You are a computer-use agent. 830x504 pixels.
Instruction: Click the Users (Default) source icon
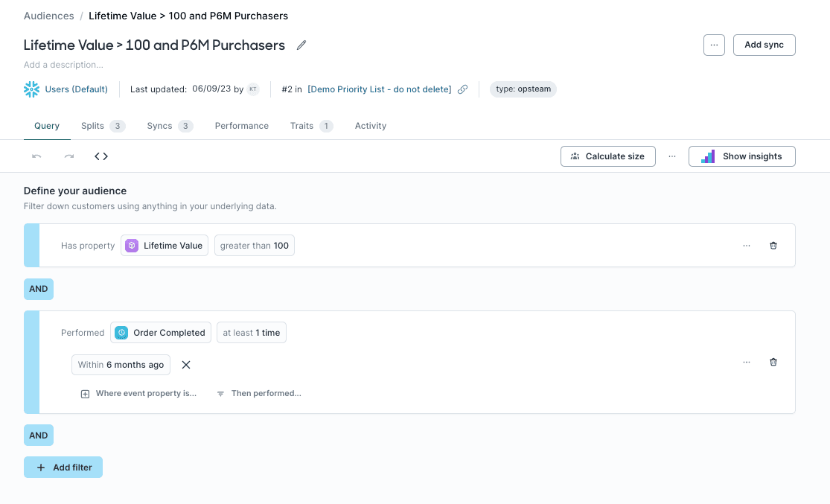click(x=31, y=89)
